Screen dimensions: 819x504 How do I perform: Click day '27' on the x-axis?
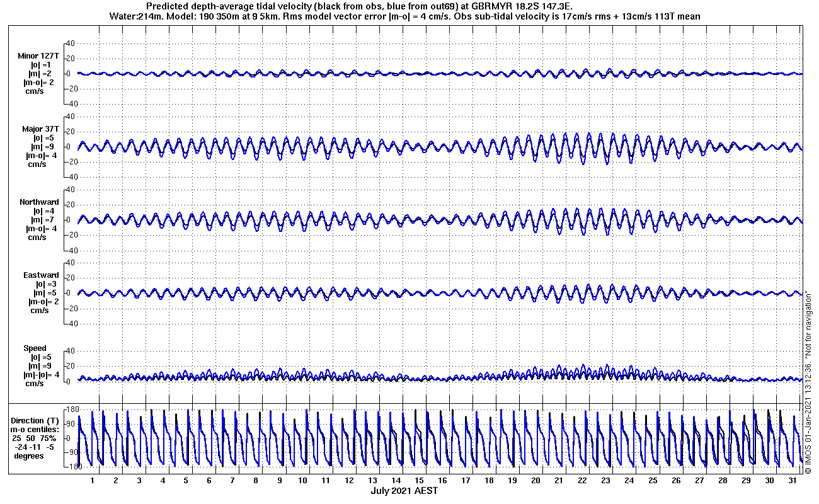[x=699, y=481]
